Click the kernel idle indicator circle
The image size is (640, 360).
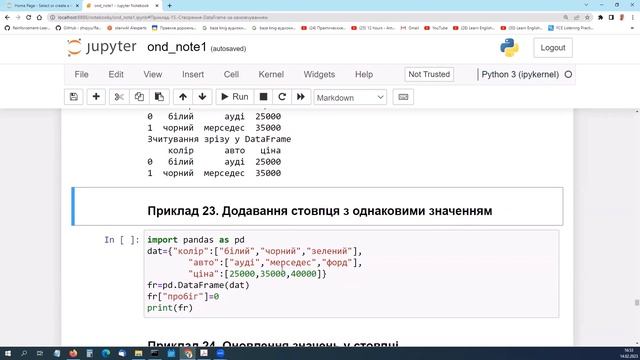click(x=568, y=74)
